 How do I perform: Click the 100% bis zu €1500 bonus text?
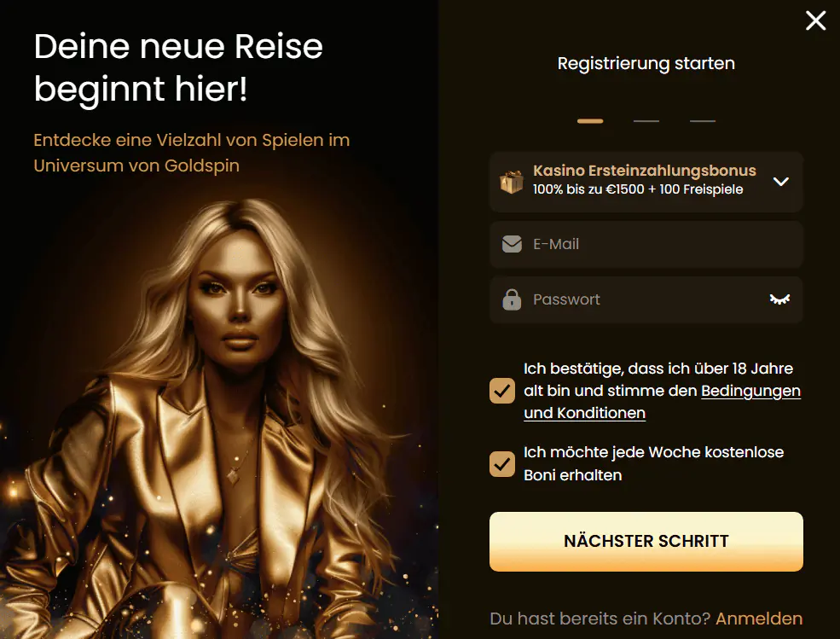pyautogui.click(x=638, y=189)
